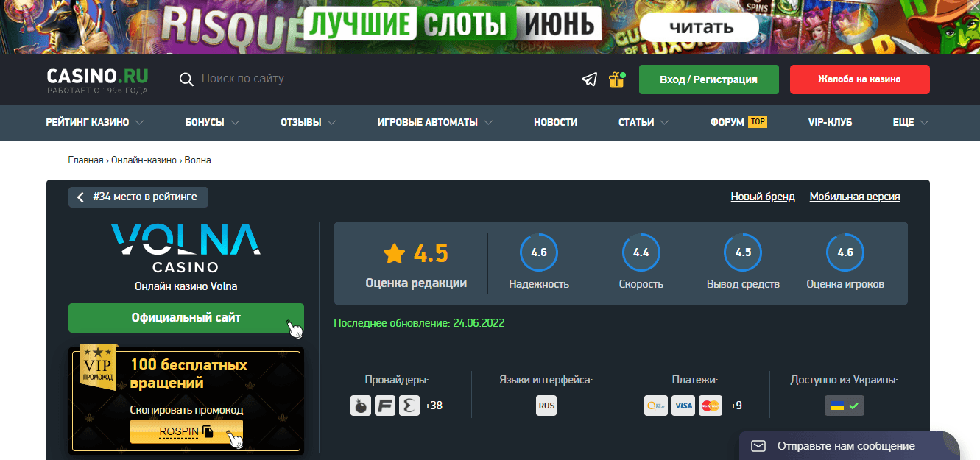Expand the Рейтинг казино dropdown menu
Image resolution: width=980 pixels, height=460 pixels.
tap(94, 123)
